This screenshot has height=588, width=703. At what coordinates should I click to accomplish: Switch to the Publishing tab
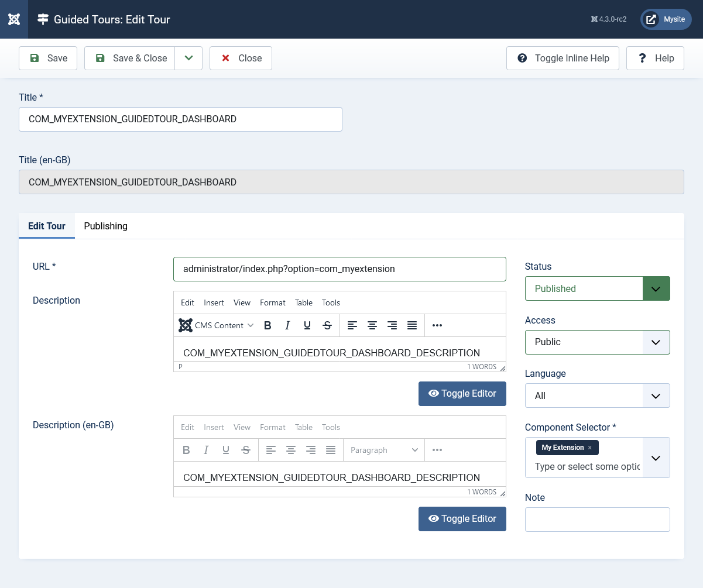tap(105, 226)
